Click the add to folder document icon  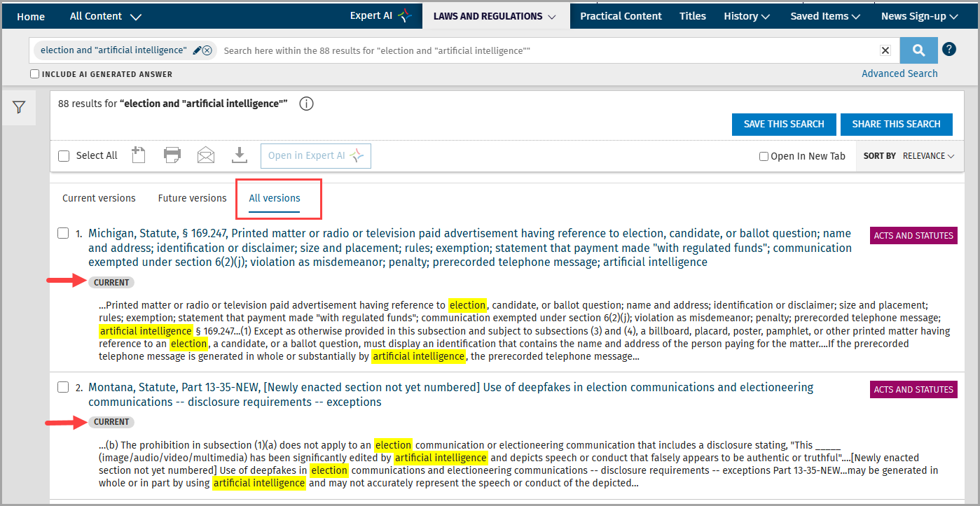139,155
